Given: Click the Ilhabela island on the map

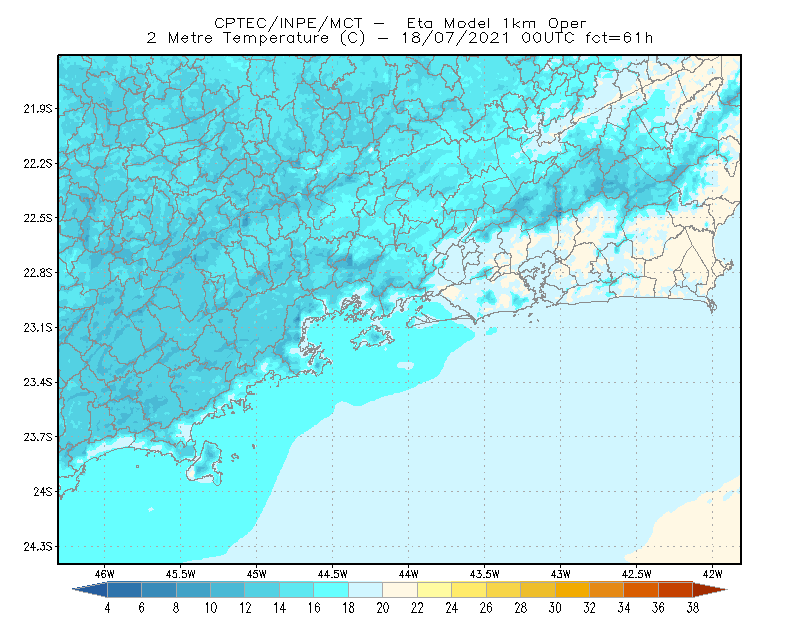Looking at the screenshot, I should pyautogui.click(x=205, y=463).
